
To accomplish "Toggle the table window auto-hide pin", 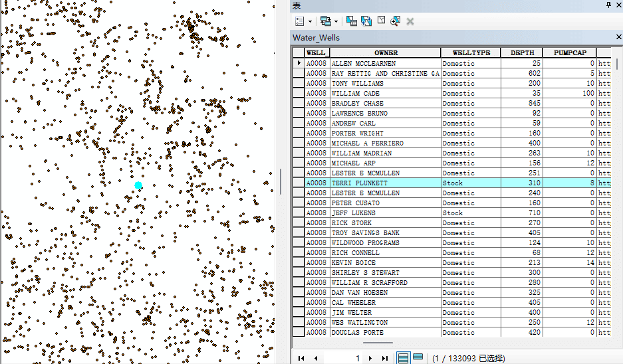I will pos(608,5).
